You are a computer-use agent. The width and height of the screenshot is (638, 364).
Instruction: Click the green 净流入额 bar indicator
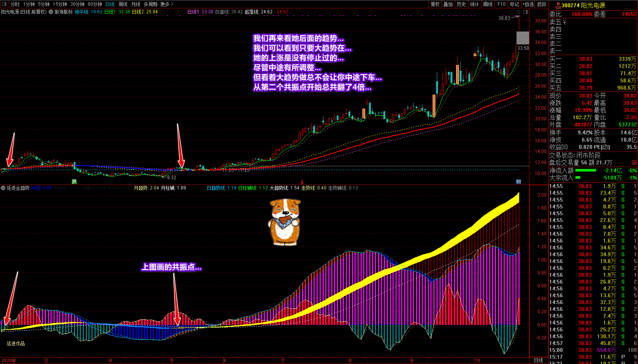(x=585, y=170)
